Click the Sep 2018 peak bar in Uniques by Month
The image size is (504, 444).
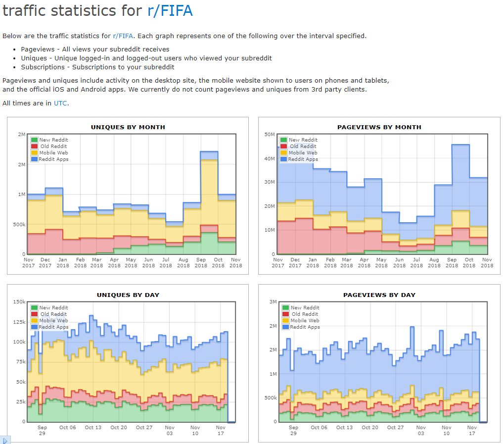(209, 203)
